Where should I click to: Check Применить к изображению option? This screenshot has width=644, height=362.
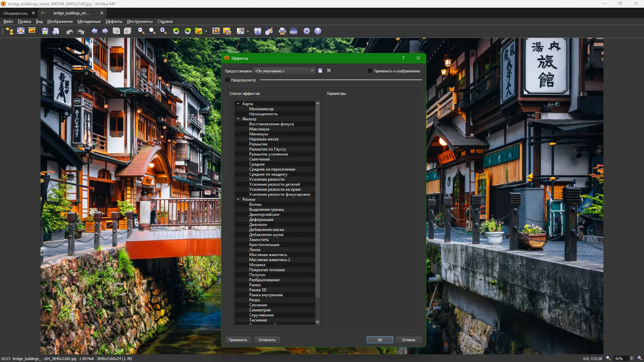pos(370,71)
